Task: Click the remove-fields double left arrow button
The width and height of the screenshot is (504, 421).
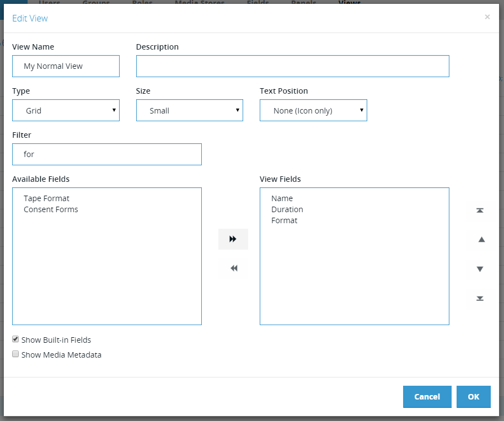Action: point(233,268)
